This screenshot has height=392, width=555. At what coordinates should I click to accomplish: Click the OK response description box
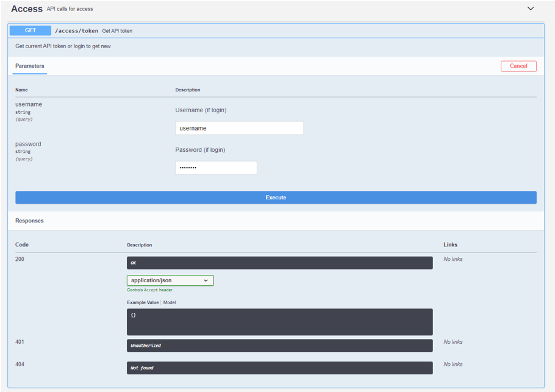[279, 263]
